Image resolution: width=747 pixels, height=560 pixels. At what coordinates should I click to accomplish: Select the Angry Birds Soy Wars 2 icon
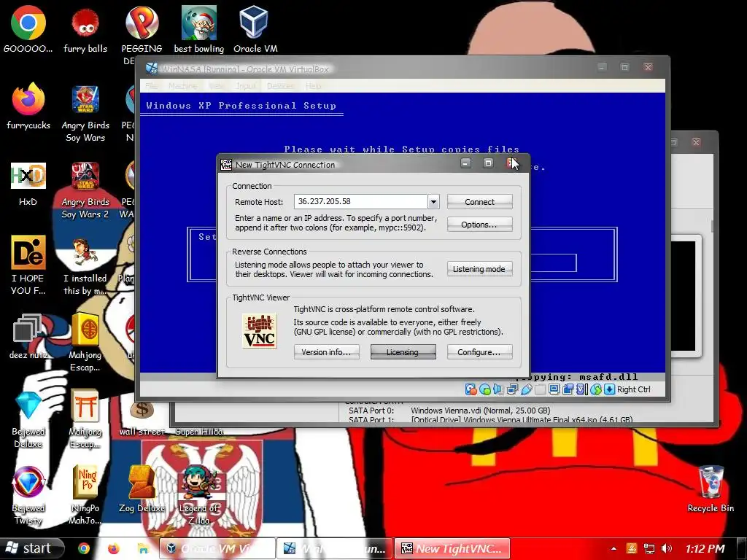(85, 190)
